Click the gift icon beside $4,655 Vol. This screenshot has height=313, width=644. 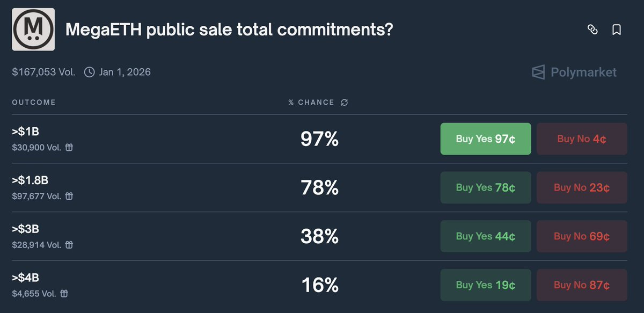coord(64,294)
